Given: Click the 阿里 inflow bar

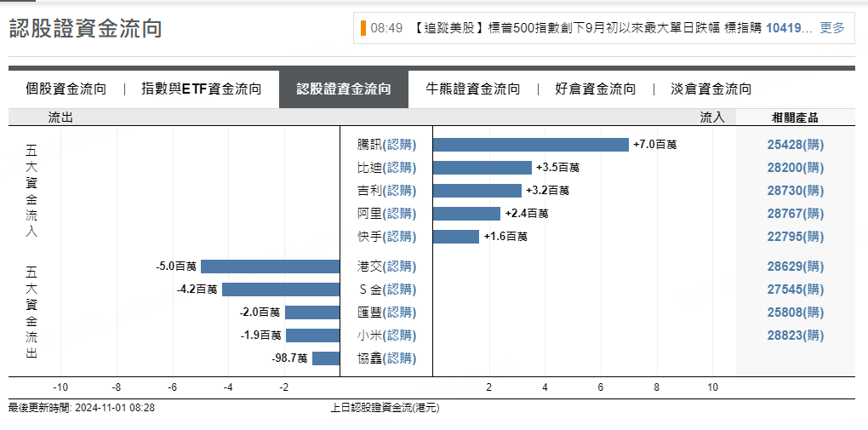Looking at the screenshot, I should [466, 214].
